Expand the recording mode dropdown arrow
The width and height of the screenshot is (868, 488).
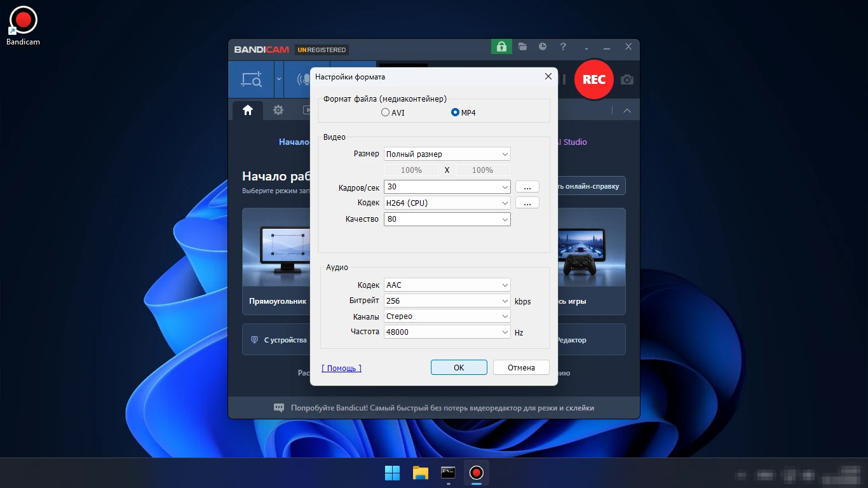tap(279, 79)
